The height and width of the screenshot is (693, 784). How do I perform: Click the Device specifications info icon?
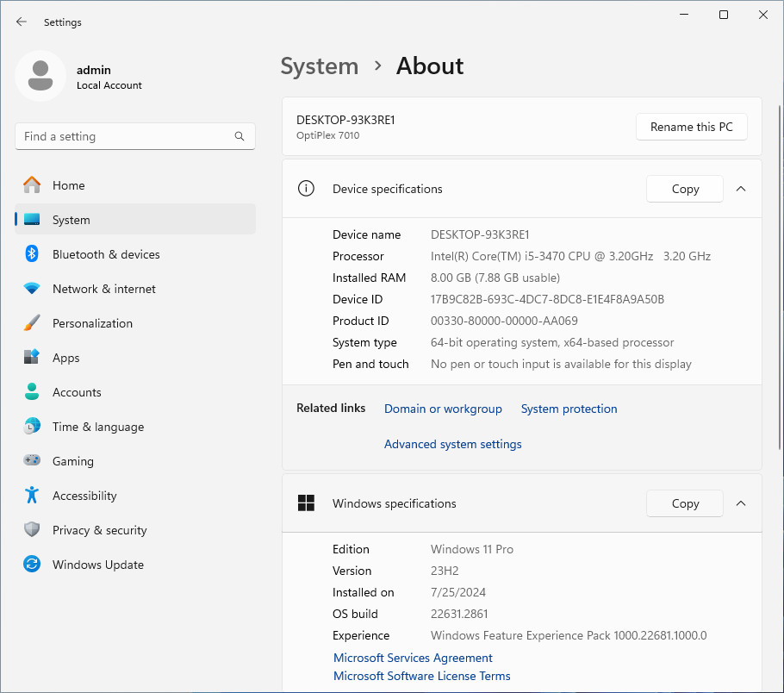point(306,189)
